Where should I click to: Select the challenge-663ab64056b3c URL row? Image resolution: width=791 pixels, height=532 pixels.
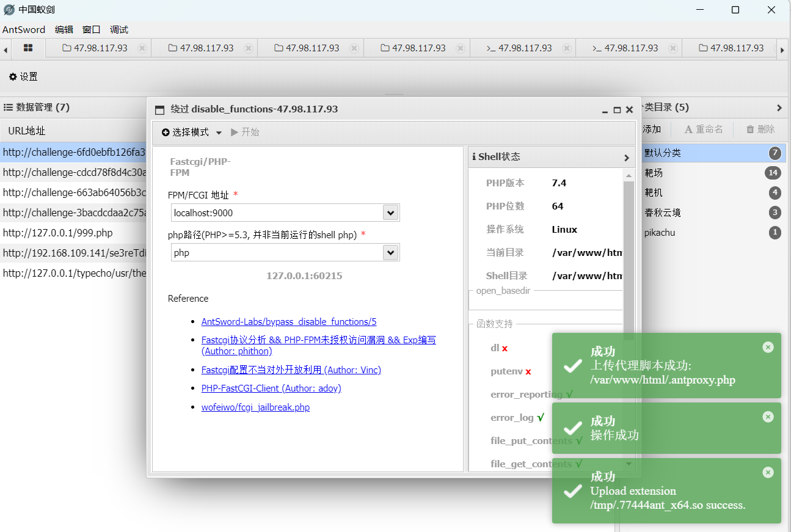coord(73,193)
